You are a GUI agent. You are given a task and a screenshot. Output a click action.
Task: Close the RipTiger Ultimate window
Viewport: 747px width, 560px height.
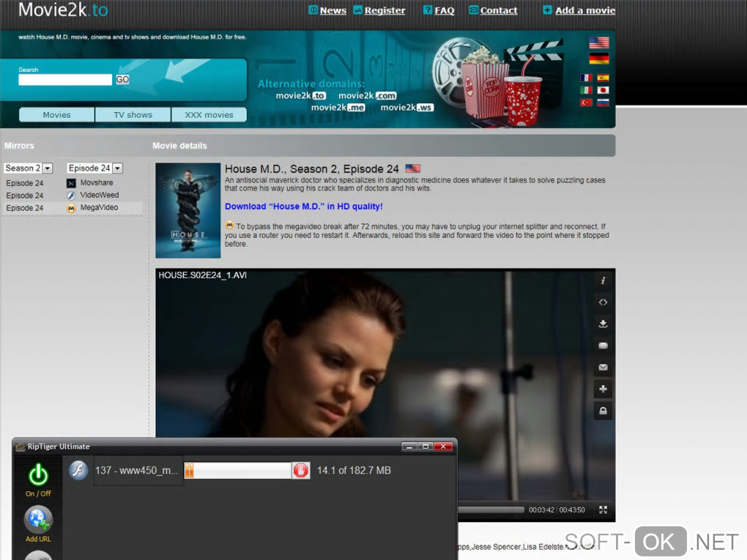pos(443,447)
